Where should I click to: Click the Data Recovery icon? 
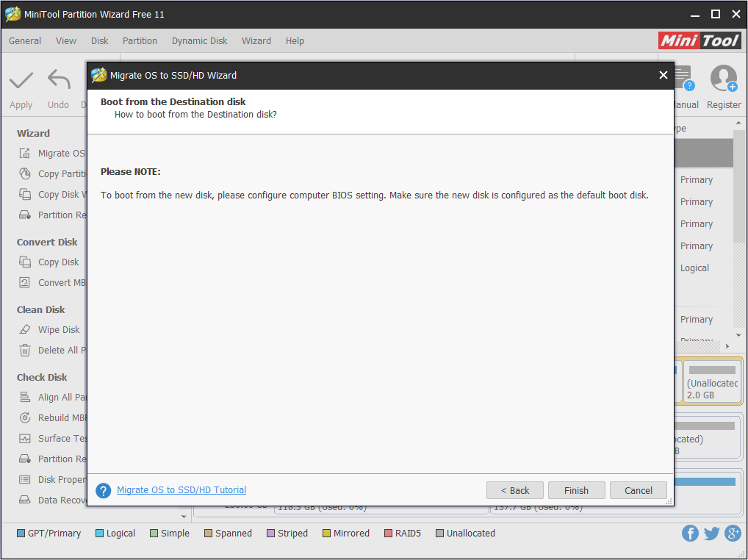[x=25, y=500]
